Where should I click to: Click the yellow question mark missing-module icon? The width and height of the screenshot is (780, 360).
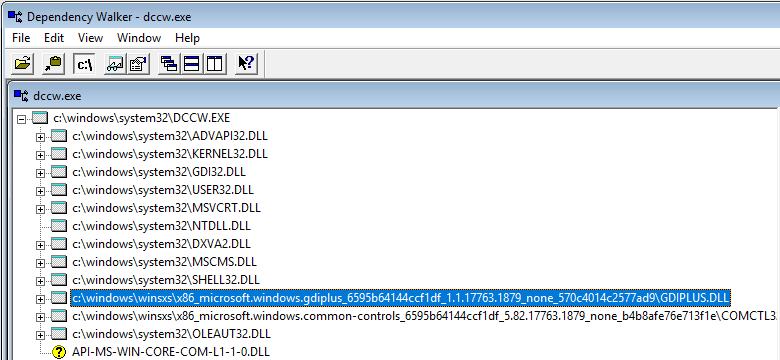(59, 352)
